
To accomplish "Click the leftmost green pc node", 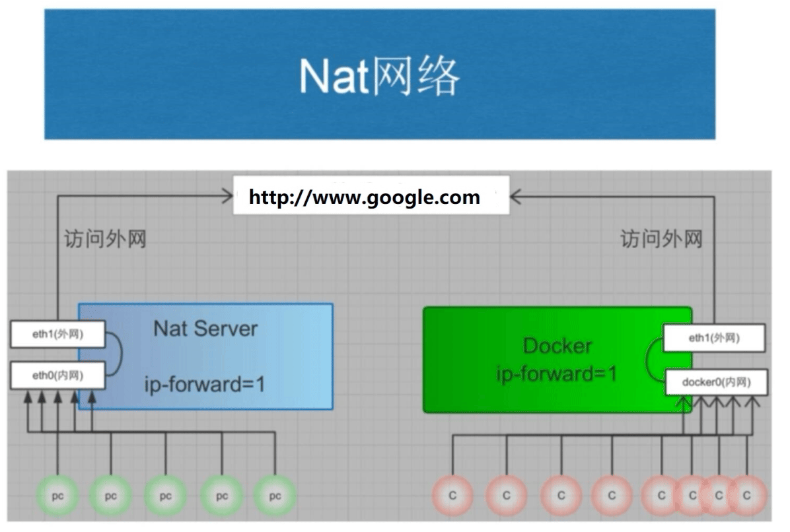I will 57,496.
